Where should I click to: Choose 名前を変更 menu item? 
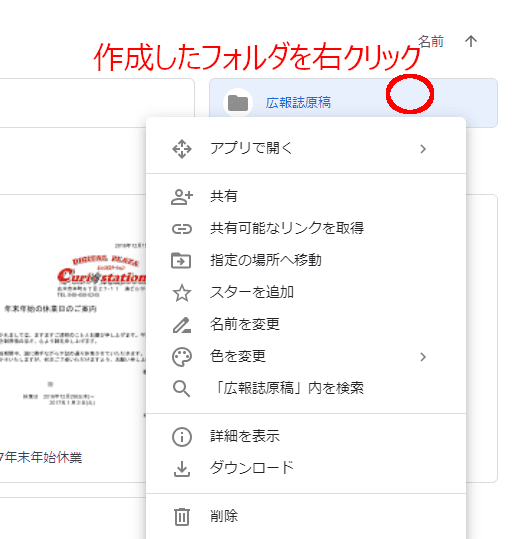(306, 324)
